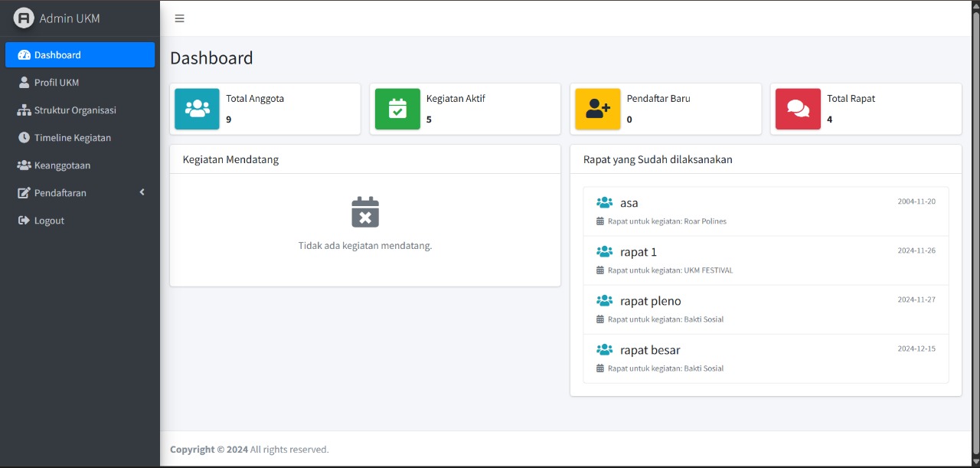Click the browser vertical scrollbar
Image resolution: width=980 pixels, height=468 pixels.
[x=975, y=230]
